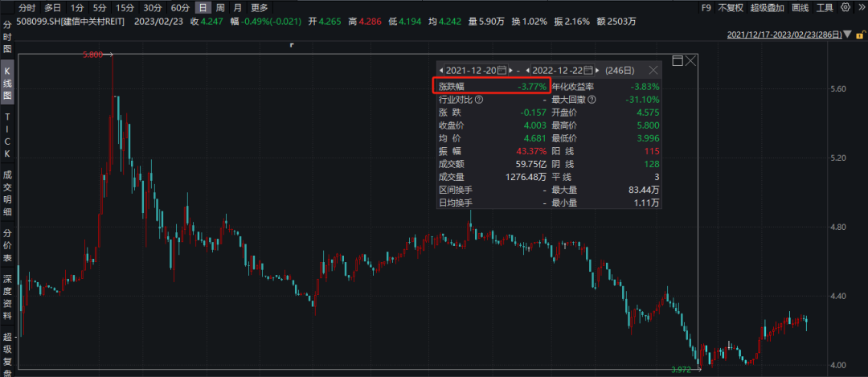Click the header 额 2503万 turnover value
868x377 pixels.
click(x=616, y=22)
